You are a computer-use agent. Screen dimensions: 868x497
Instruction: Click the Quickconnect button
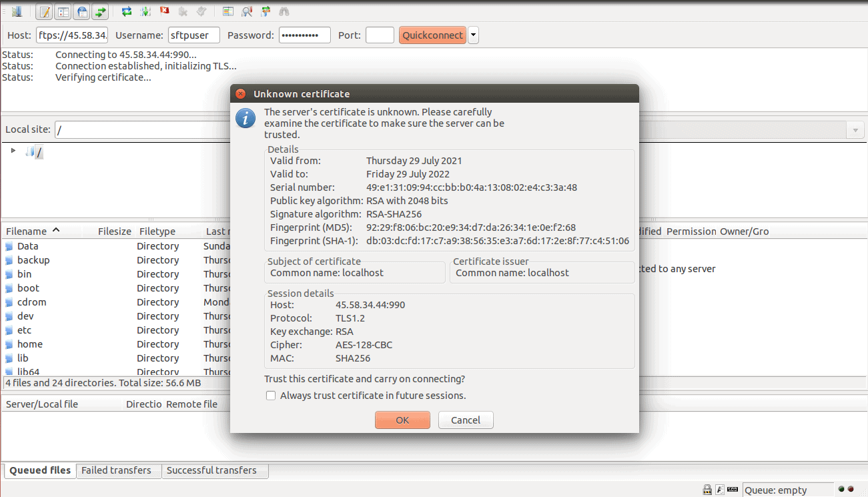tap(432, 35)
